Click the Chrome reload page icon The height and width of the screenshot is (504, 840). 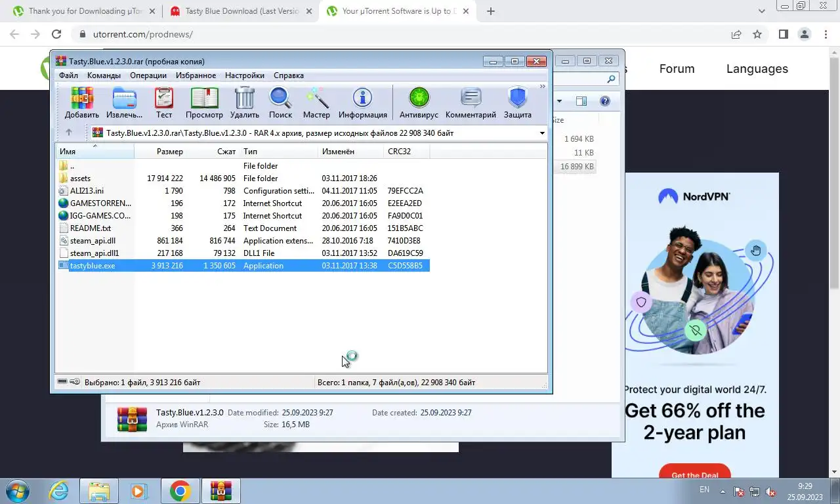click(56, 34)
